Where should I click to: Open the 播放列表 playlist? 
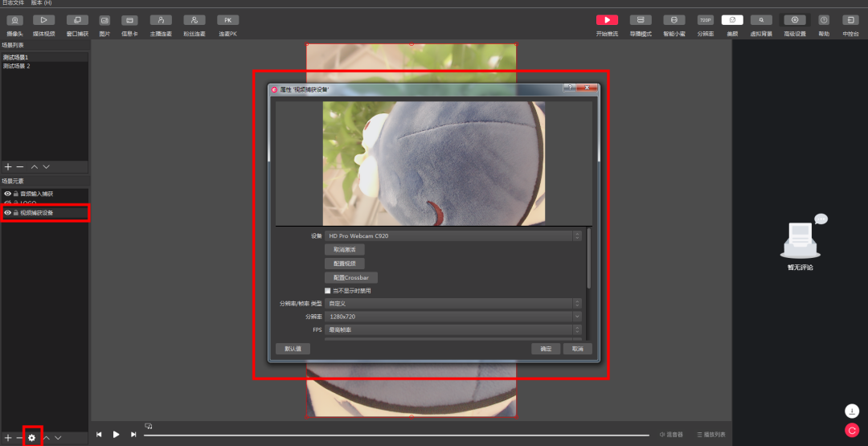click(x=710, y=435)
